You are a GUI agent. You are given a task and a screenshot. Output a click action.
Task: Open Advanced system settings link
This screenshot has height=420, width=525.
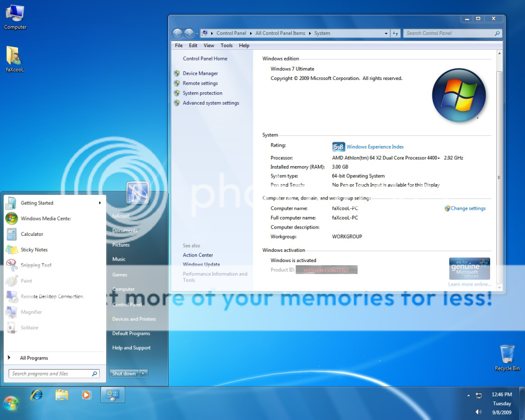coord(211,103)
